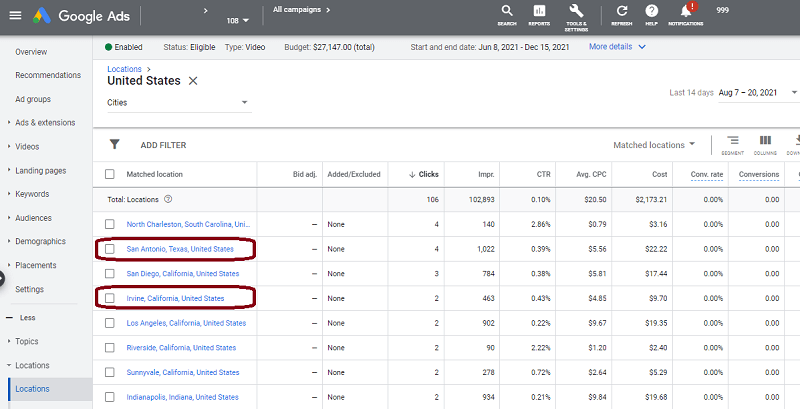Viewport: 800px width, 409px height.
Task: Click ADD FILTER button
Action: pyautogui.click(x=163, y=145)
